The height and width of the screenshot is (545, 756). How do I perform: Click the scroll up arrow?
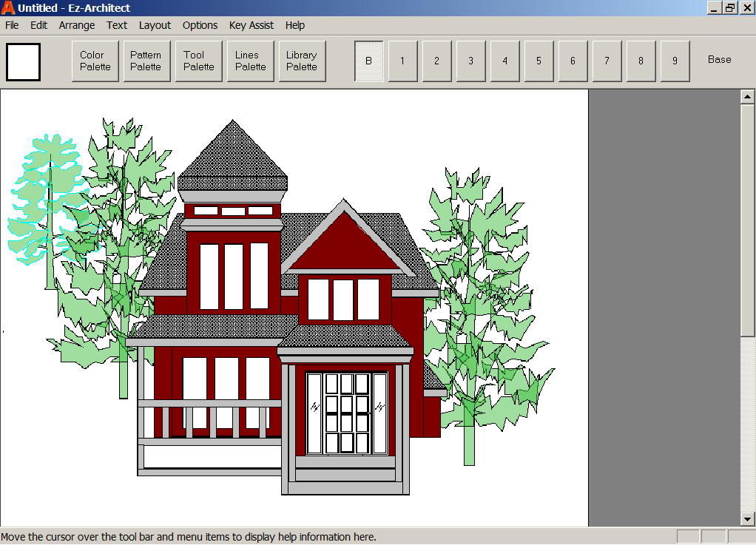coord(747,96)
